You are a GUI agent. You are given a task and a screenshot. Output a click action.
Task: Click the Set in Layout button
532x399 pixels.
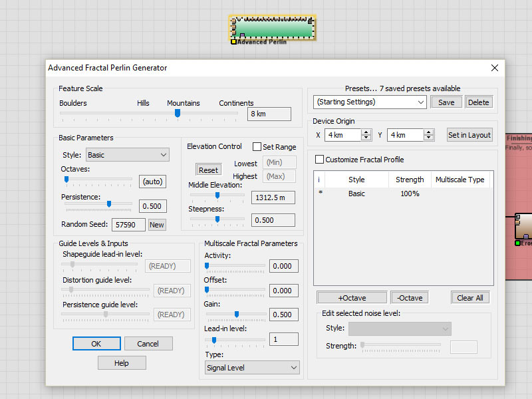469,135
